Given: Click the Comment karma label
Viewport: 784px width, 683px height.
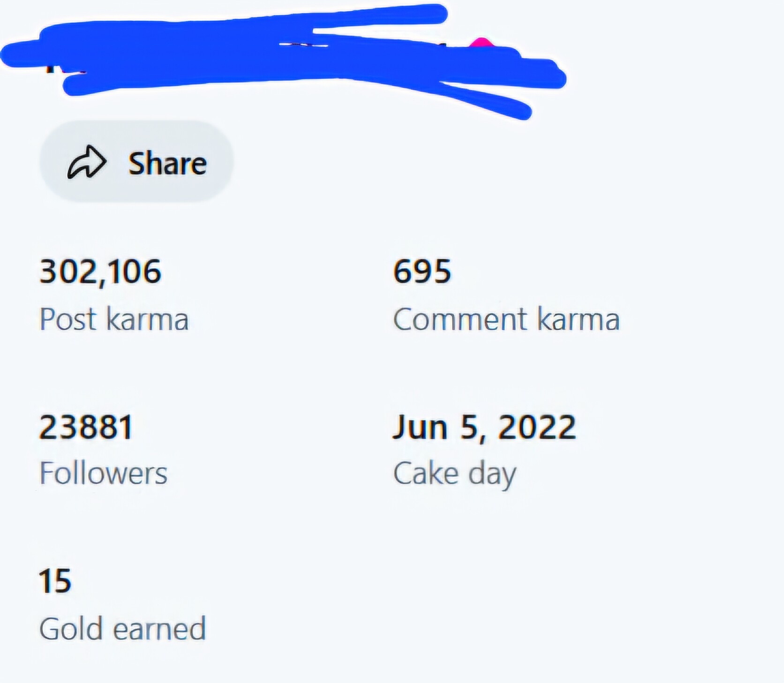Looking at the screenshot, I should click(x=506, y=319).
